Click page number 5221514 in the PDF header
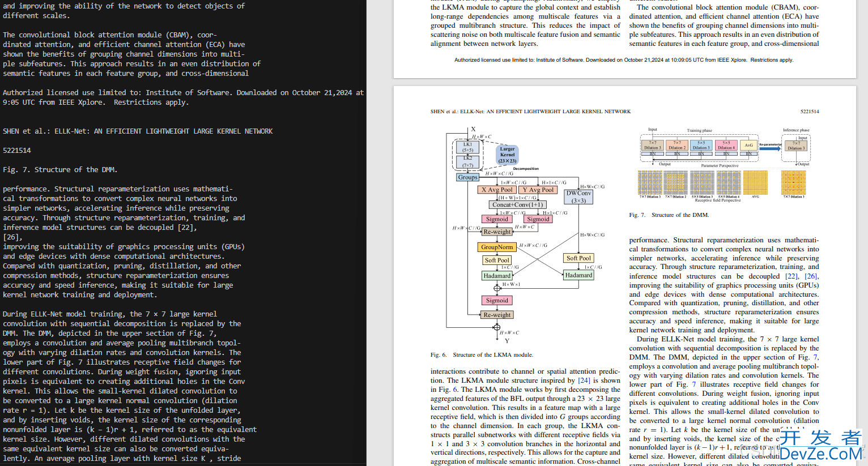This screenshot has width=868, height=466. click(810, 112)
